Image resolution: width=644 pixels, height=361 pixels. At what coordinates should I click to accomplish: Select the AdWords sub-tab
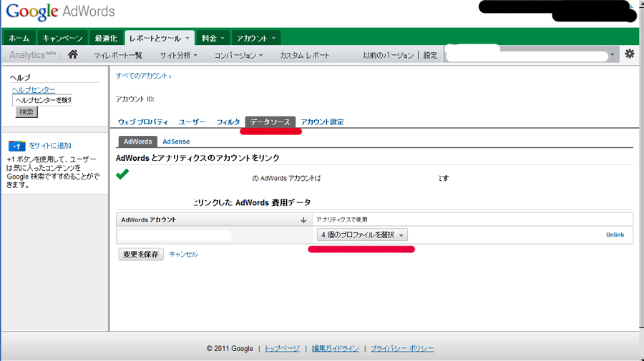pyautogui.click(x=137, y=142)
